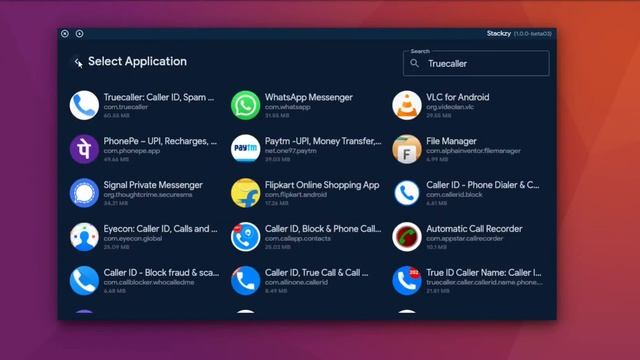Click package name "com.truecaller"

(126, 107)
